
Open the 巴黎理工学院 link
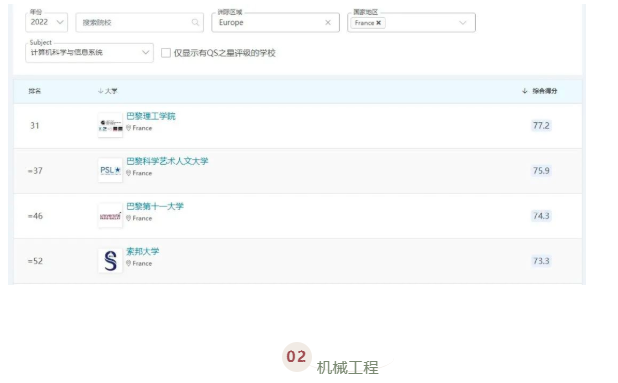coord(151,116)
